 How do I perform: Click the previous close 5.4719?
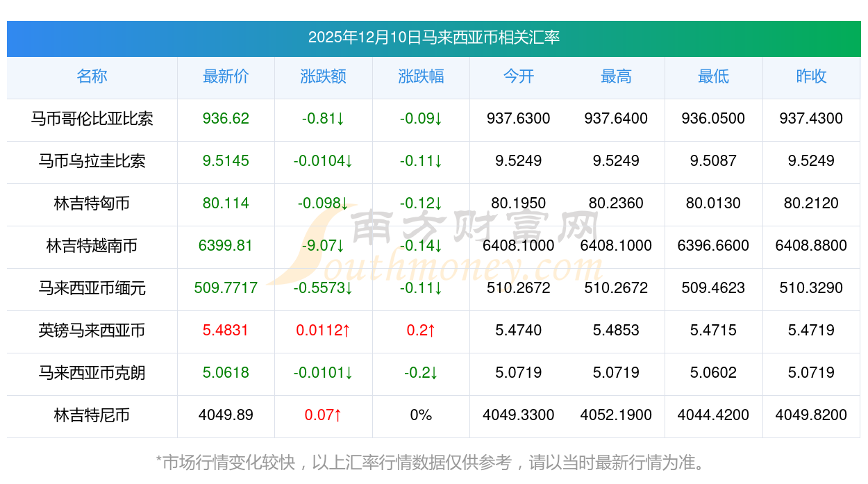point(811,331)
